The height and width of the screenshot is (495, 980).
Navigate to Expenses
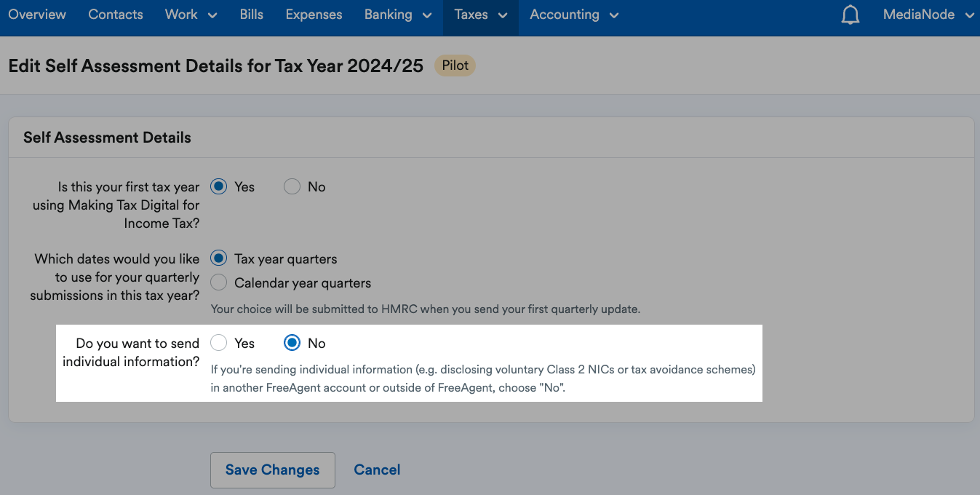(314, 15)
